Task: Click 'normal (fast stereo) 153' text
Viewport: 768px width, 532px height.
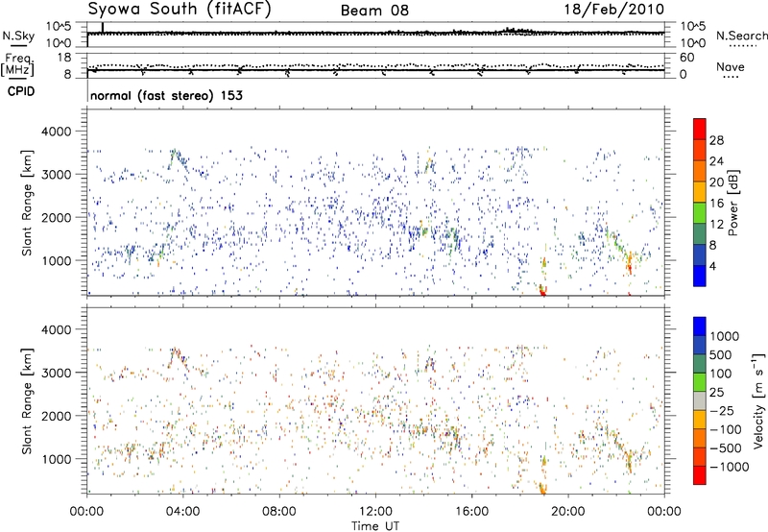Action: (166, 95)
